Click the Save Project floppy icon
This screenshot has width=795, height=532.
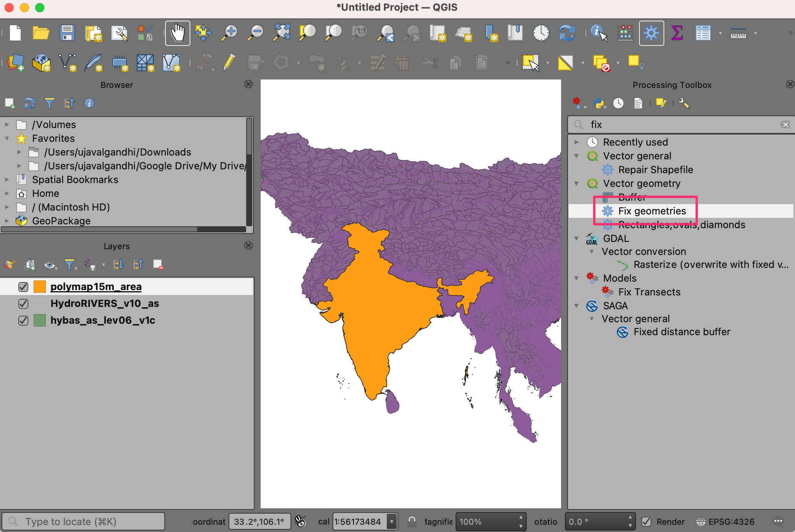point(67,33)
